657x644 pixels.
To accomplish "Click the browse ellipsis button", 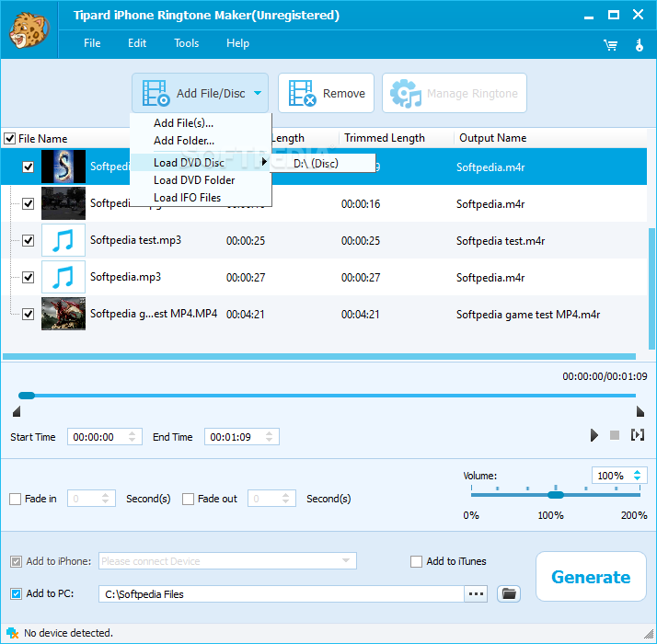I will pyautogui.click(x=476, y=593).
